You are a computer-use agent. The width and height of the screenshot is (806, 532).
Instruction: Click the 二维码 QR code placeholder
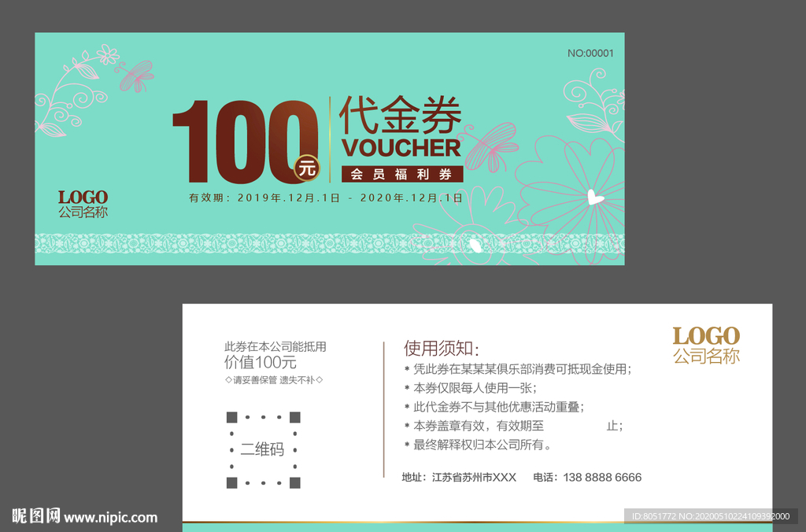coord(262,449)
